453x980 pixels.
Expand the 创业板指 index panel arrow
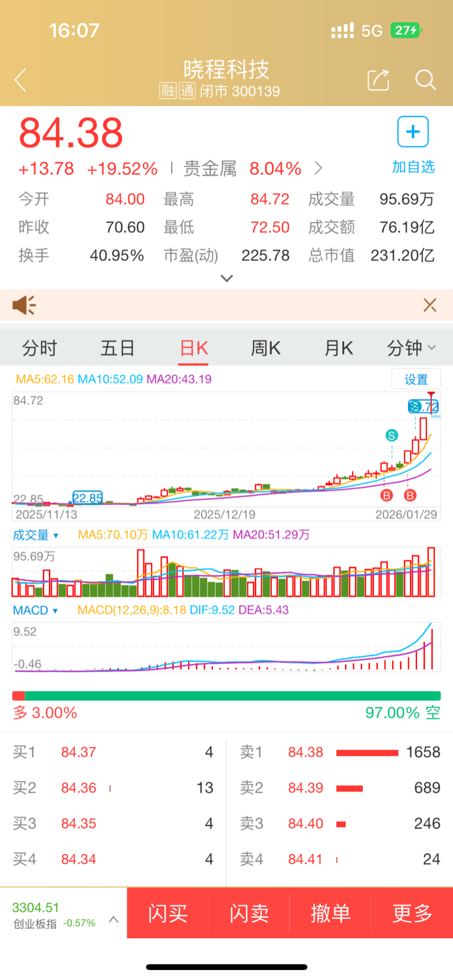114,919
